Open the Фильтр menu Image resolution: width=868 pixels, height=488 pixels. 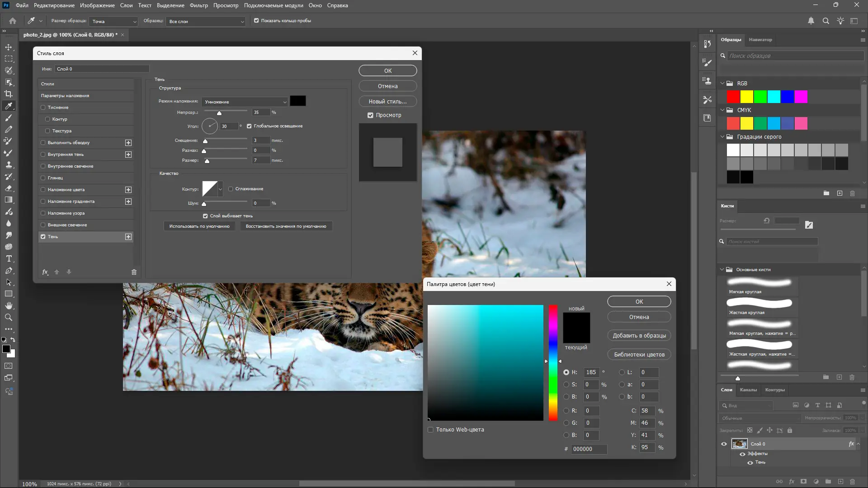199,5
